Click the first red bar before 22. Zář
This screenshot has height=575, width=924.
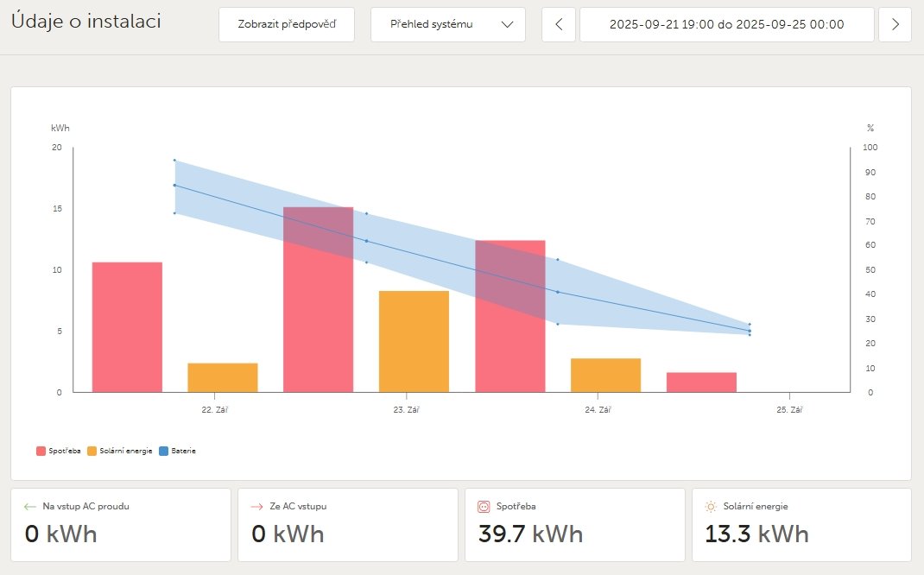click(x=127, y=327)
